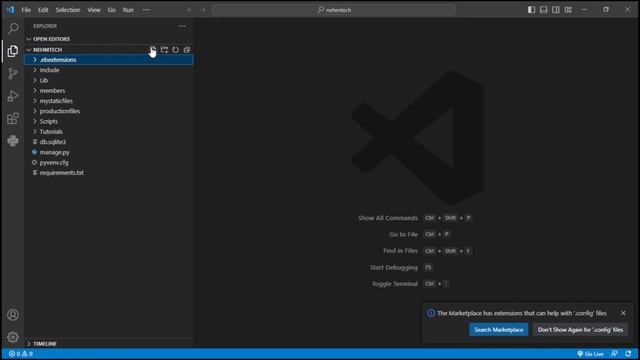
Task: Open the db.sqlite3 file
Action: click(109, 142)
